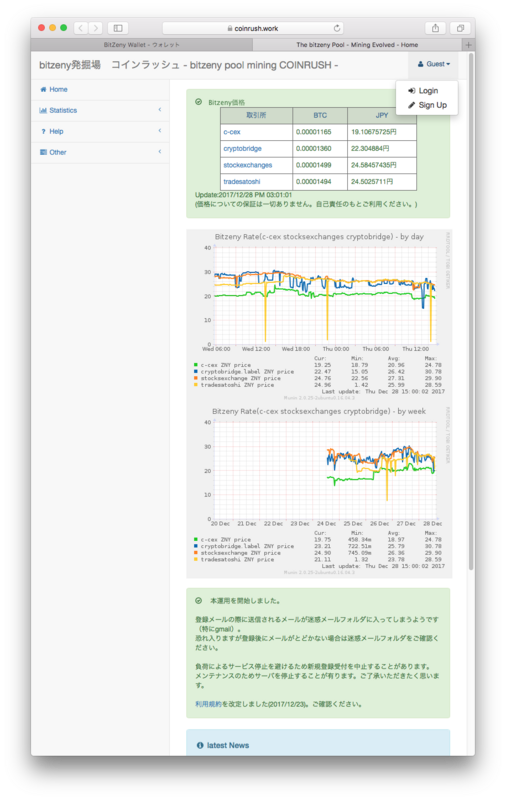Click the Login arrow icon
The width and height of the screenshot is (506, 800).
(x=411, y=91)
